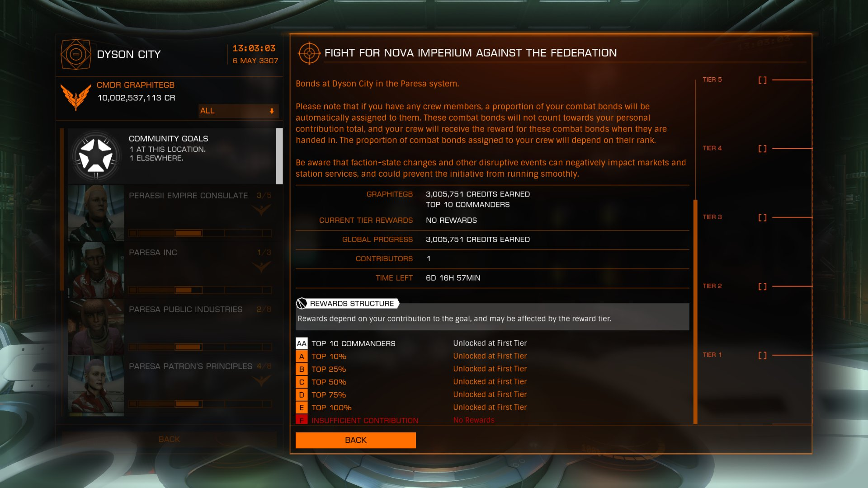The height and width of the screenshot is (488, 868).
Task: Open Paresa Inc missions
Action: click(x=172, y=270)
